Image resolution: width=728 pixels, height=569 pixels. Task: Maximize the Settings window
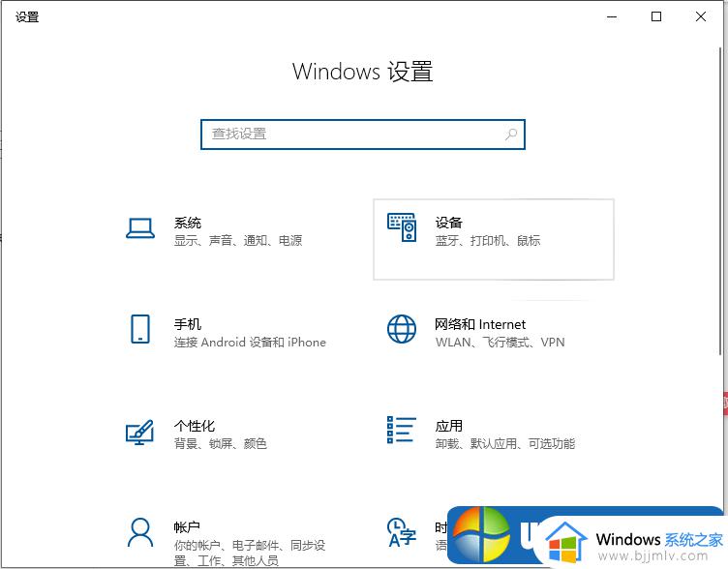656,17
